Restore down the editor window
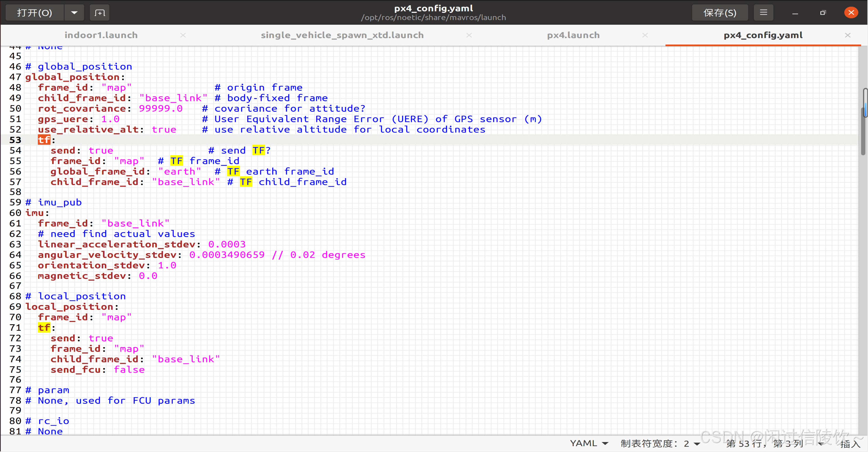The height and width of the screenshot is (452, 868). tap(823, 13)
